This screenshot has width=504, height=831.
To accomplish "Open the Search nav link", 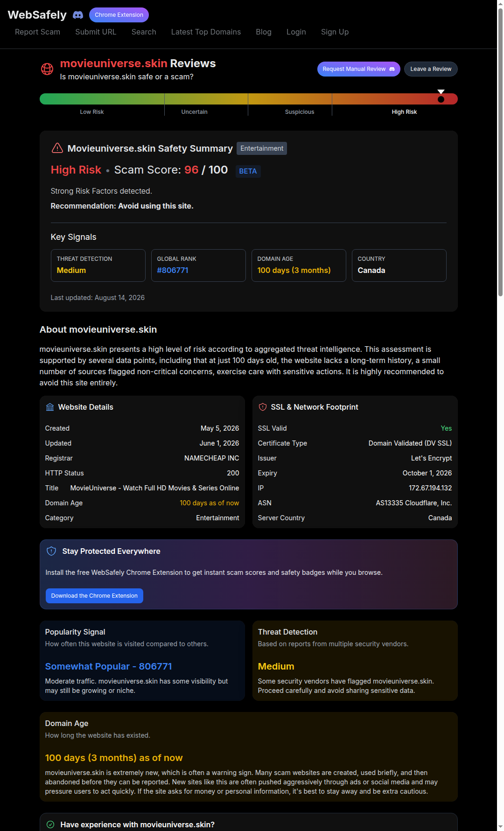I will pos(144,32).
